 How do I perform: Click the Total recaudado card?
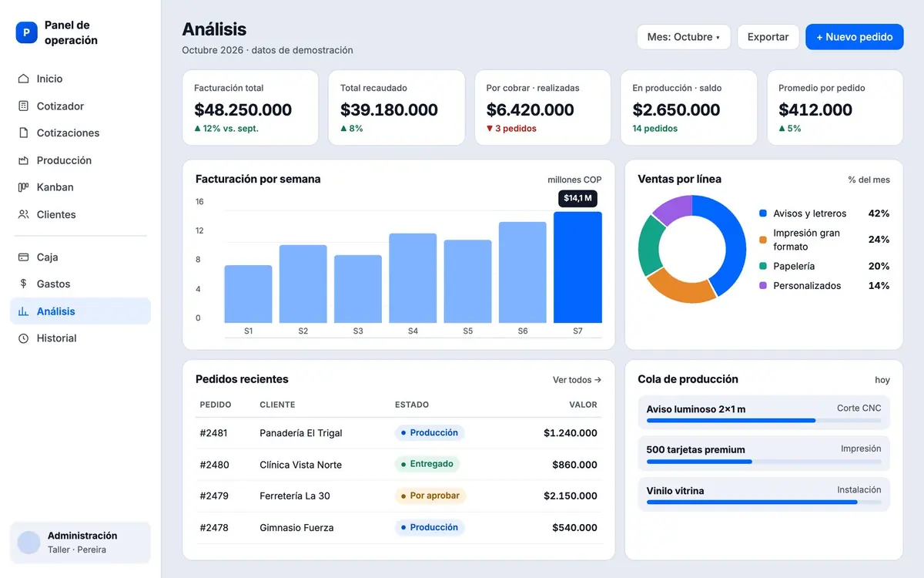coord(397,108)
